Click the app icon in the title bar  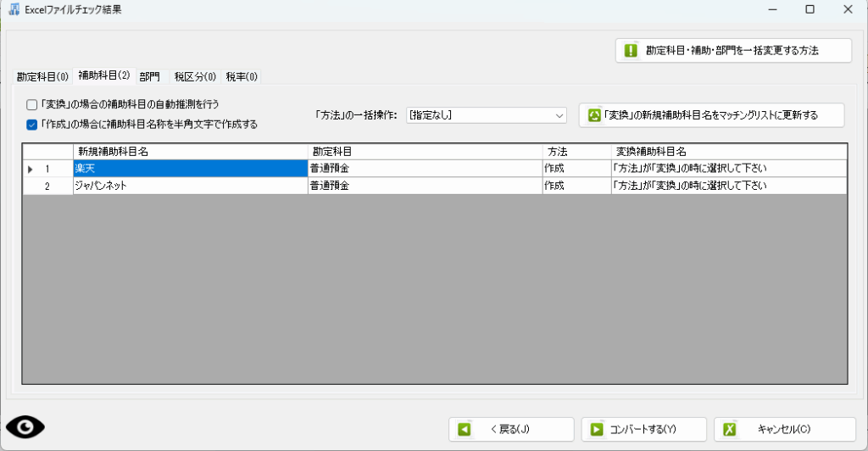coord(14,9)
